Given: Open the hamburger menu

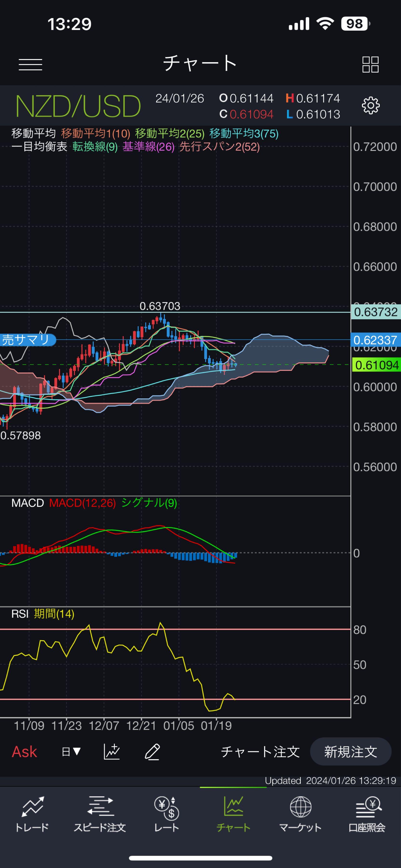Looking at the screenshot, I should (x=31, y=64).
